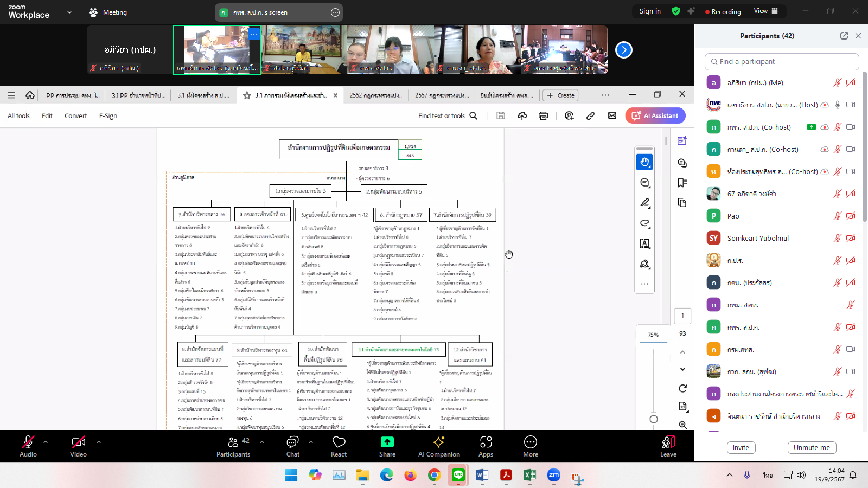This screenshot has height=488, width=868.
Task: Select the Add text box tool
Action: [644, 243]
